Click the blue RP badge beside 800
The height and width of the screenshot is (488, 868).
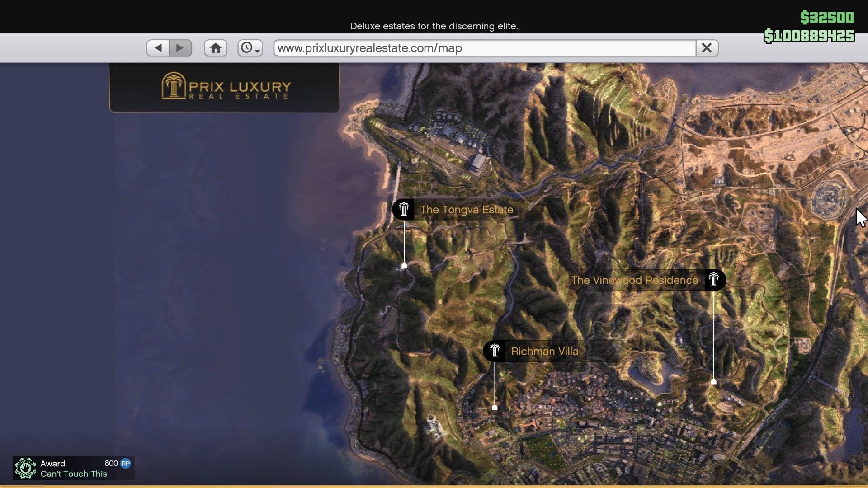coord(127,463)
